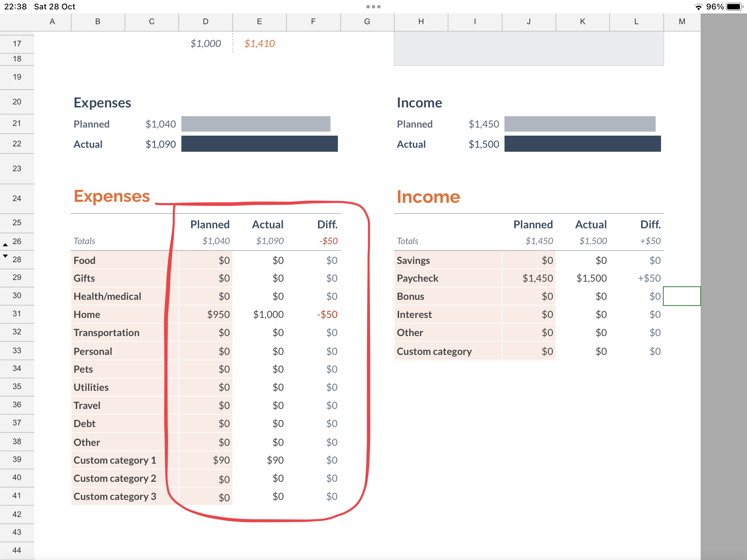Select row 31 header
Image resolution: width=747 pixels, height=560 pixels.
[17, 314]
